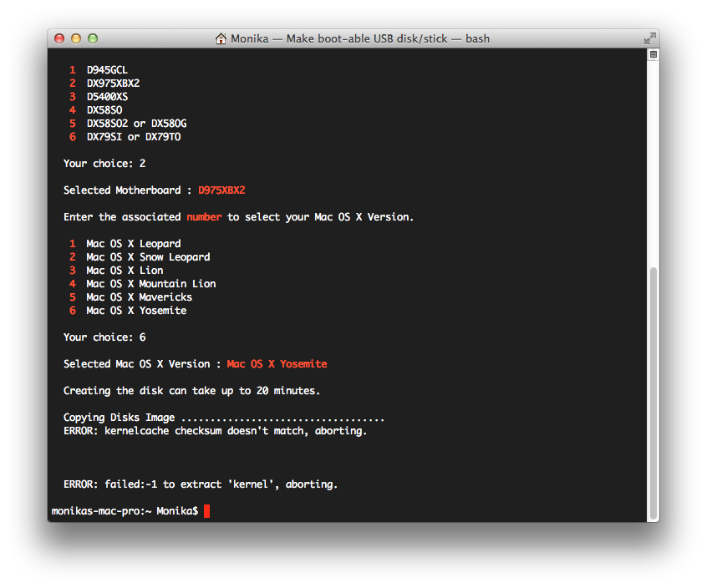The width and height of the screenshot is (707, 588).
Task: Click the 'Your choice: 2' line
Action: pos(104,164)
